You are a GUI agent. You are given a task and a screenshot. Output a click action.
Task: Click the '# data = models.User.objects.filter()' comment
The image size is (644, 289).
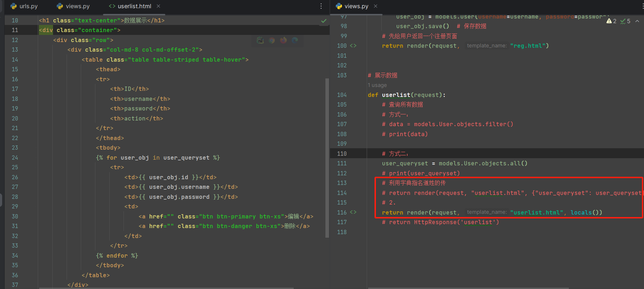[x=447, y=124]
